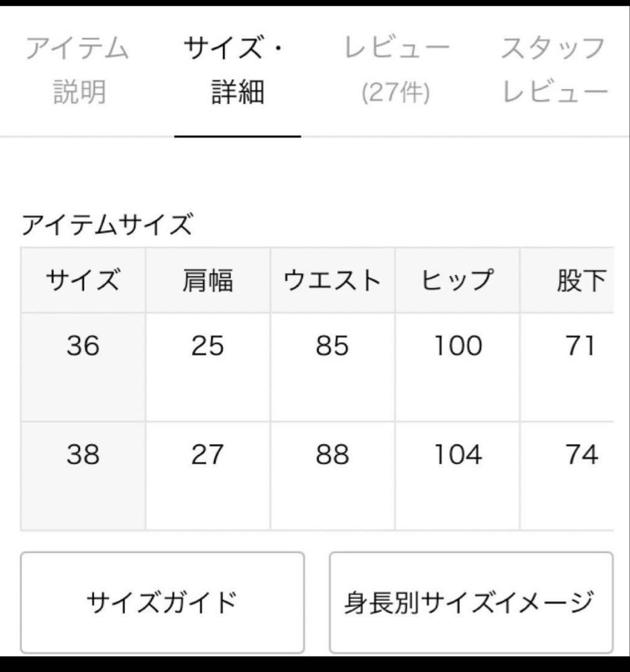Click shoulder width 27 for size 38
The width and height of the screenshot is (630, 672).
pos(208,456)
